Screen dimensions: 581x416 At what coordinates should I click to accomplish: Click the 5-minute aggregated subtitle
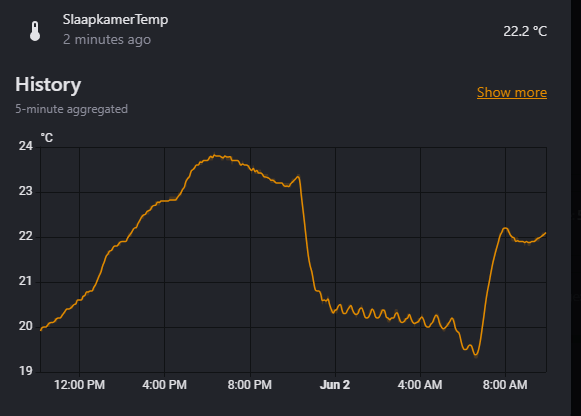[72, 109]
